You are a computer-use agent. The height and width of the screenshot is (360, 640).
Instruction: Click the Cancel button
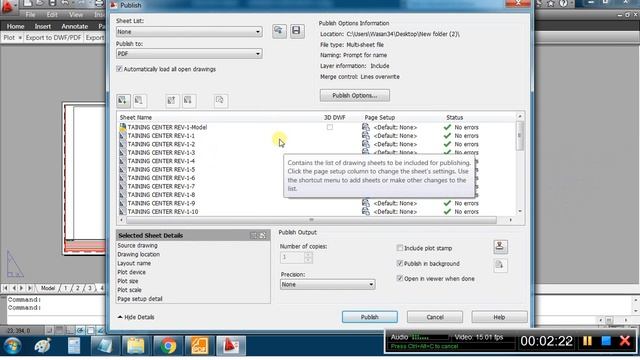[x=435, y=317]
